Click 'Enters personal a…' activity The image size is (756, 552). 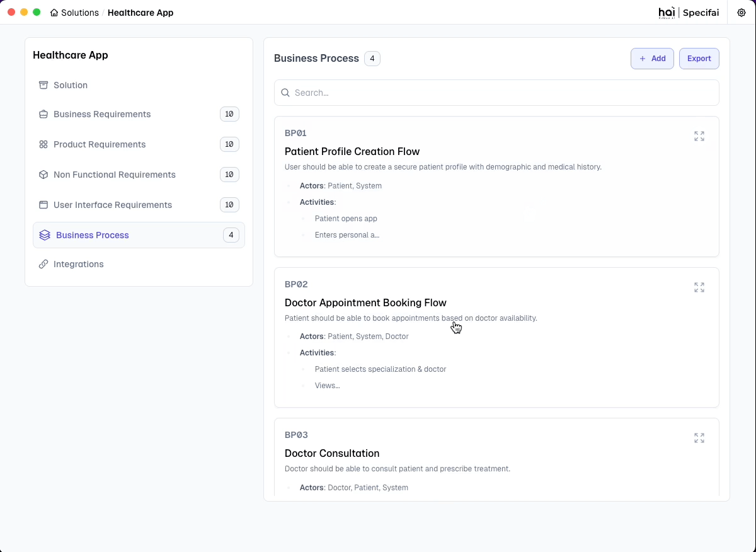(x=347, y=235)
